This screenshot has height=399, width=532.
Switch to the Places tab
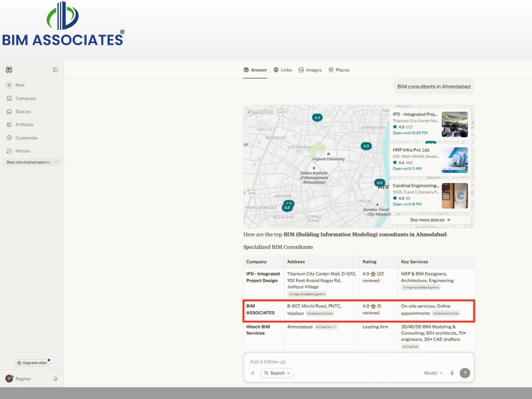(x=339, y=70)
